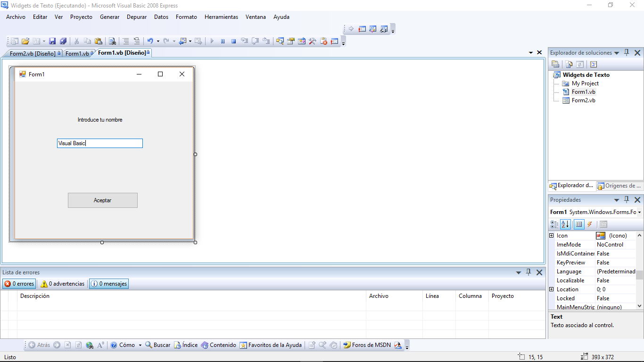Click the Cut scissors icon
Screen dimensions: 644x362
(x=76, y=41)
